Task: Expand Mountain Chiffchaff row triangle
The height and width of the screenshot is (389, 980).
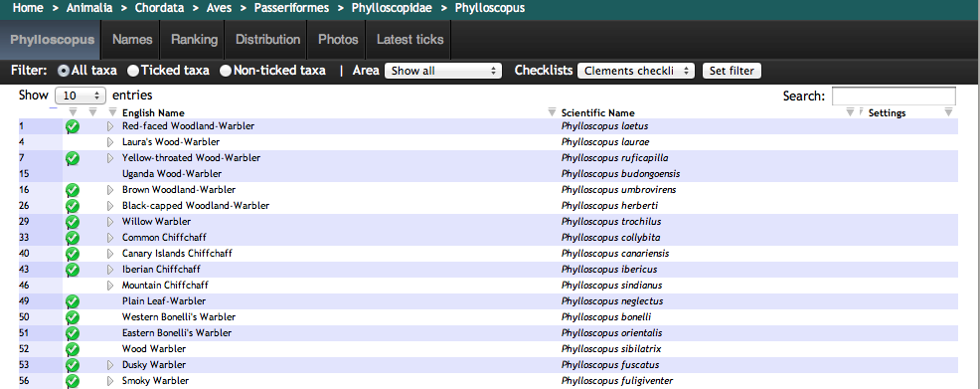Action: (x=110, y=286)
